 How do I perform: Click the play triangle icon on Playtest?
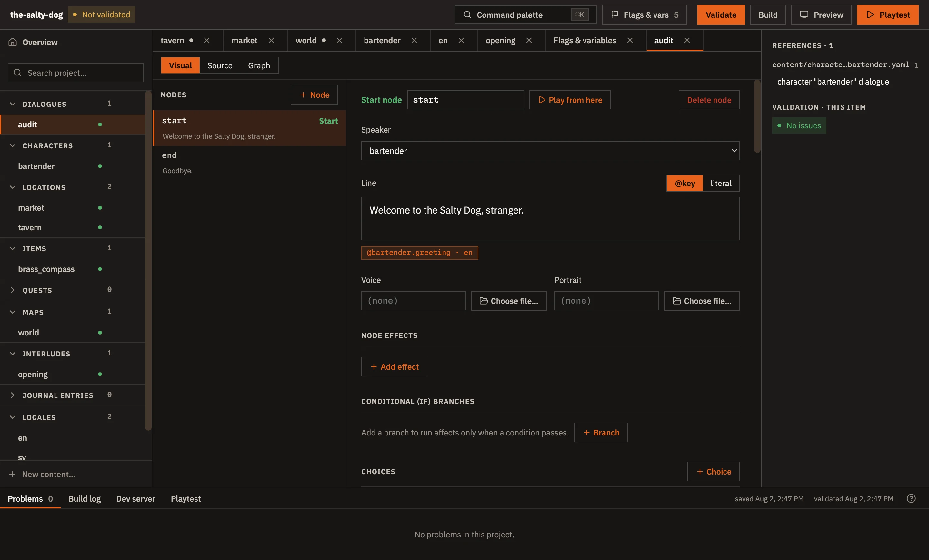click(870, 15)
